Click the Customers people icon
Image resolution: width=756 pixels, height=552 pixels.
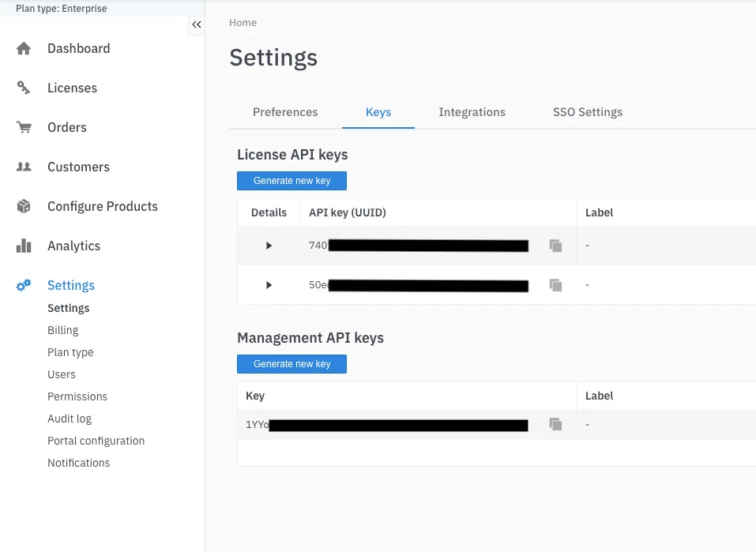click(24, 167)
